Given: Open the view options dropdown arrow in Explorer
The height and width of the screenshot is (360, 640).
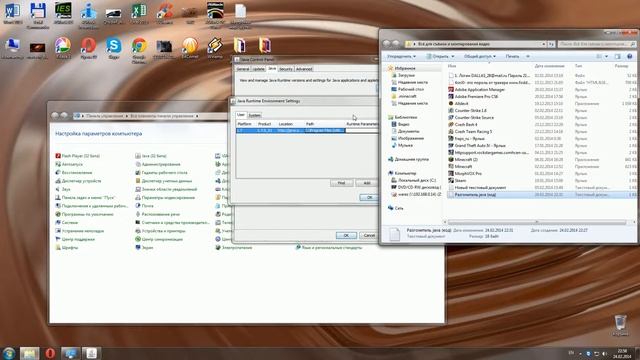Looking at the screenshot, I should click(x=606, y=56).
